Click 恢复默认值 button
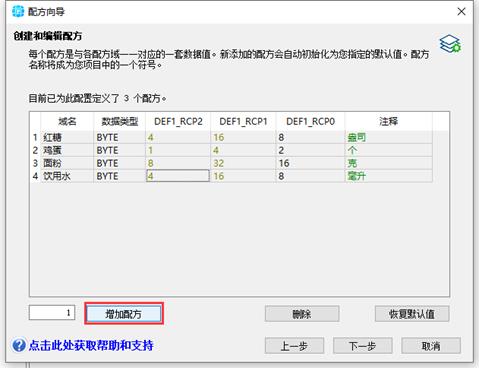479x368 pixels. pyautogui.click(x=412, y=314)
